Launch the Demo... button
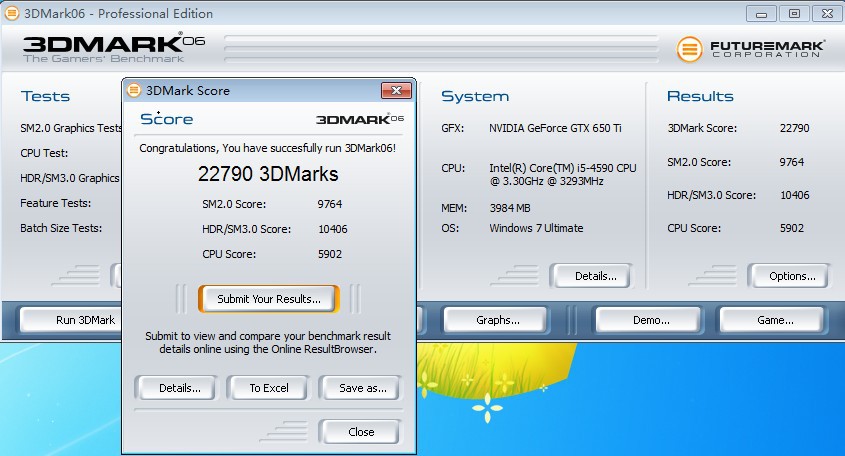 (x=650, y=320)
